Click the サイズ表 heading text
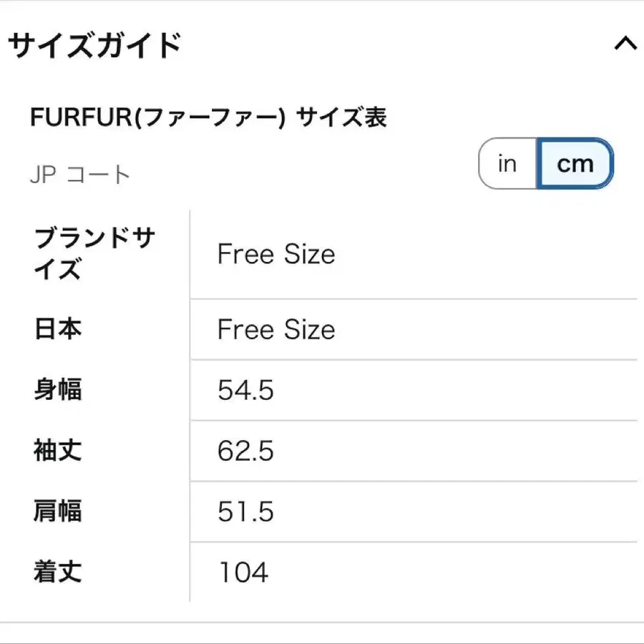644x644 pixels. tap(342, 117)
